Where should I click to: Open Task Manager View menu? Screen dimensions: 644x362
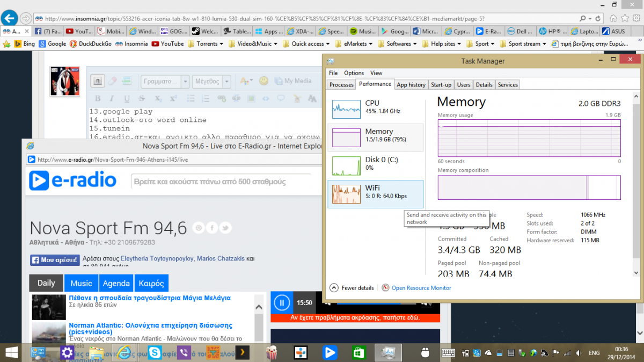[x=376, y=73]
